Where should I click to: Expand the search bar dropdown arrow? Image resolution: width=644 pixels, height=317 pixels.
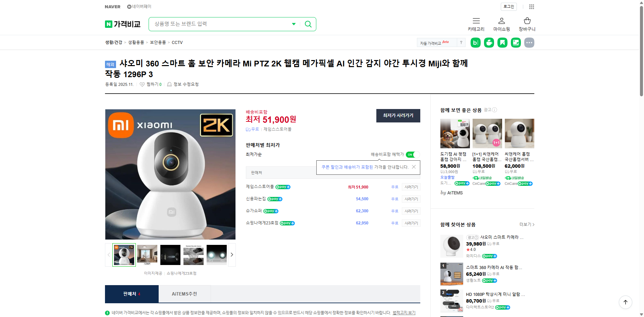[294, 24]
